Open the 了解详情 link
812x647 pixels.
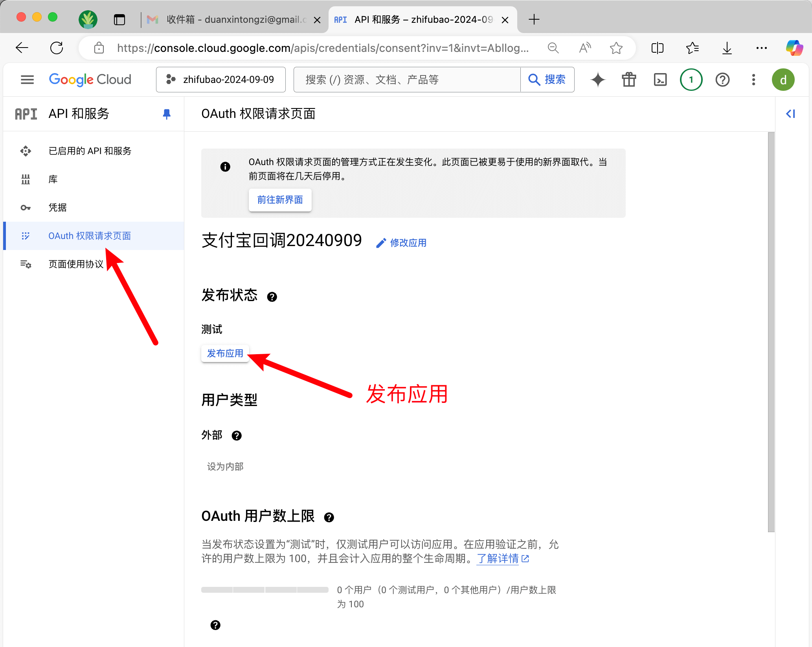coord(498,559)
